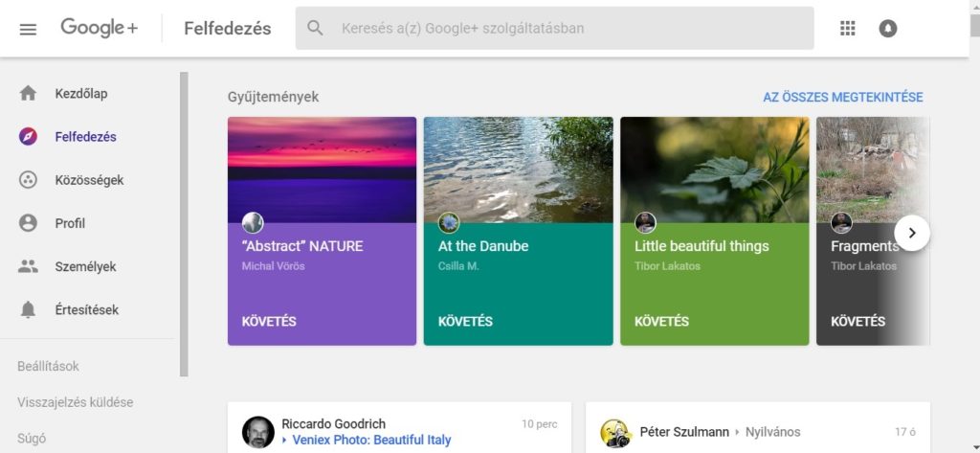Open Beállítások settings in sidebar
This screenshot has height=453, width=980.
(x=48, y=367)
